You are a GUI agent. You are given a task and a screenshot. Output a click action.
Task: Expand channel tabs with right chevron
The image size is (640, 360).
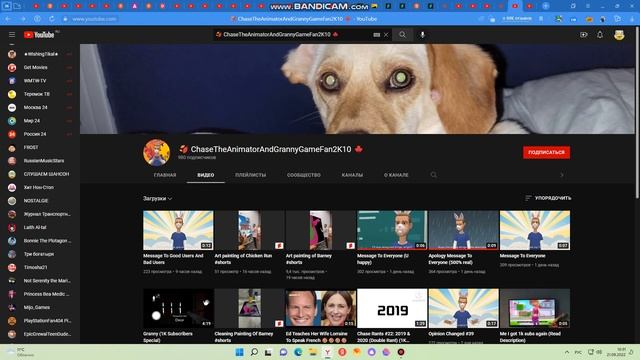562,175
